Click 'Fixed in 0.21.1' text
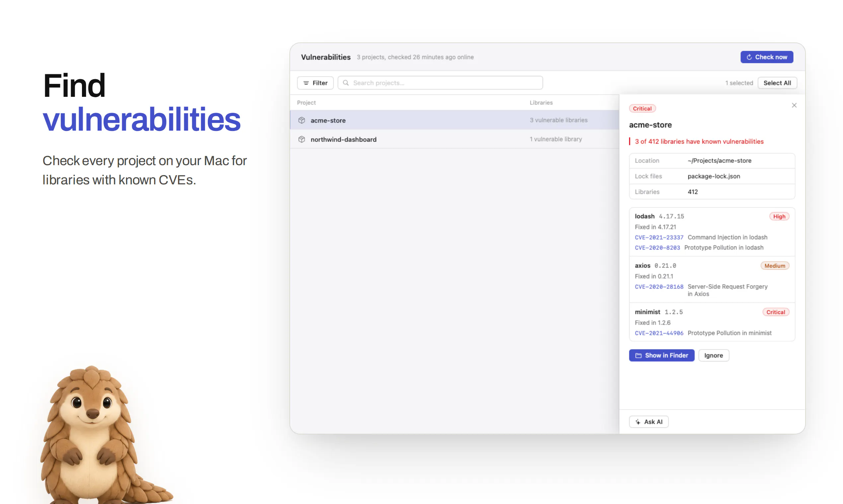Image resolution: width=843 pixels, height=504 pixels. pyautogui.click(x=654, y=276)
